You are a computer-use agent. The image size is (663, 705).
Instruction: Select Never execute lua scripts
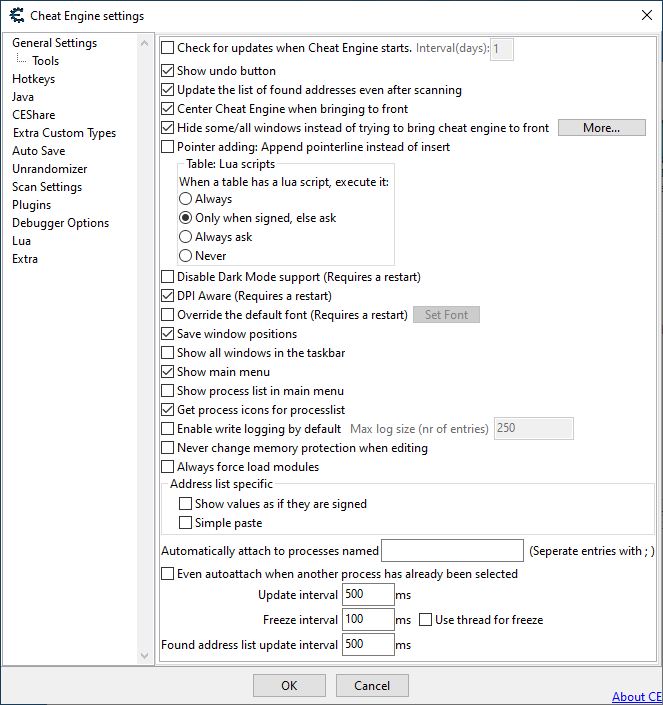(x=185, y=256)
